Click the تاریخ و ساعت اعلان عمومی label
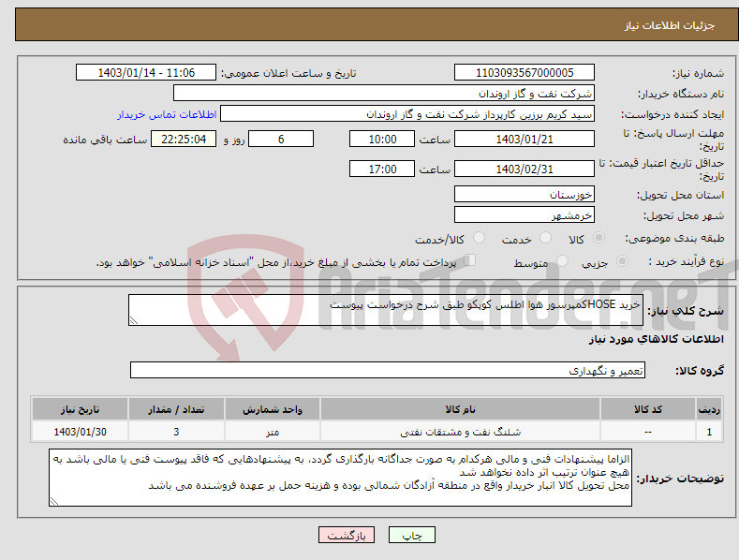Screen dimensions: 739x560 (288, 74)
